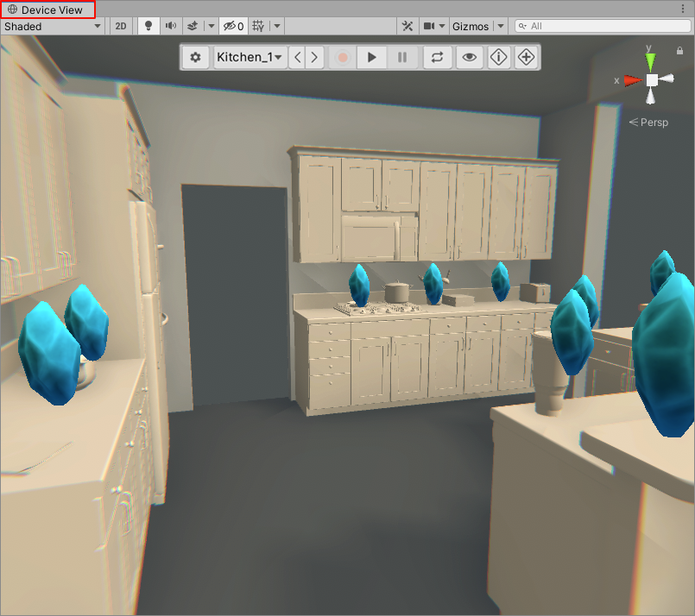Click the loop/sync arrows icon

click(x=437, y=57)
